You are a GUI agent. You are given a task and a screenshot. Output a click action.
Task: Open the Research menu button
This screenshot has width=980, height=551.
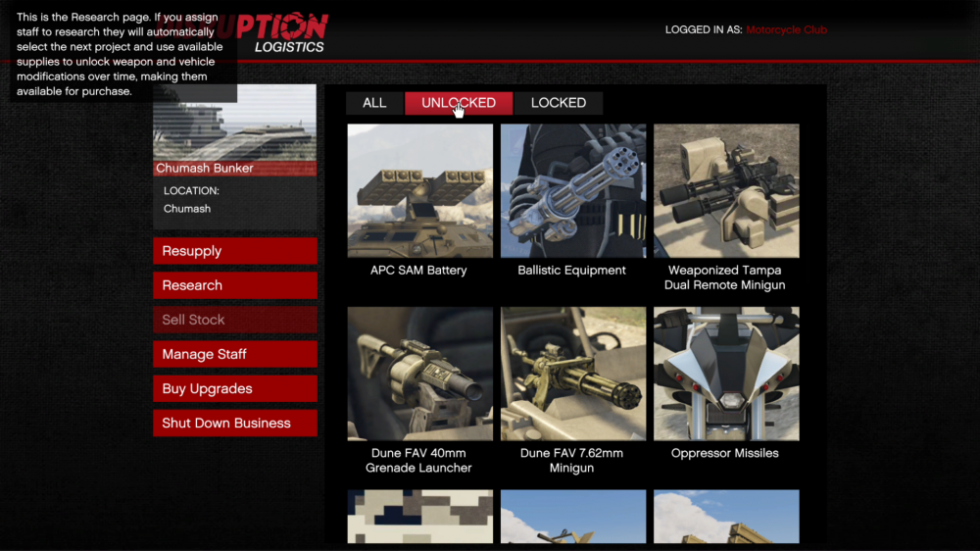[x=235, y=285]
